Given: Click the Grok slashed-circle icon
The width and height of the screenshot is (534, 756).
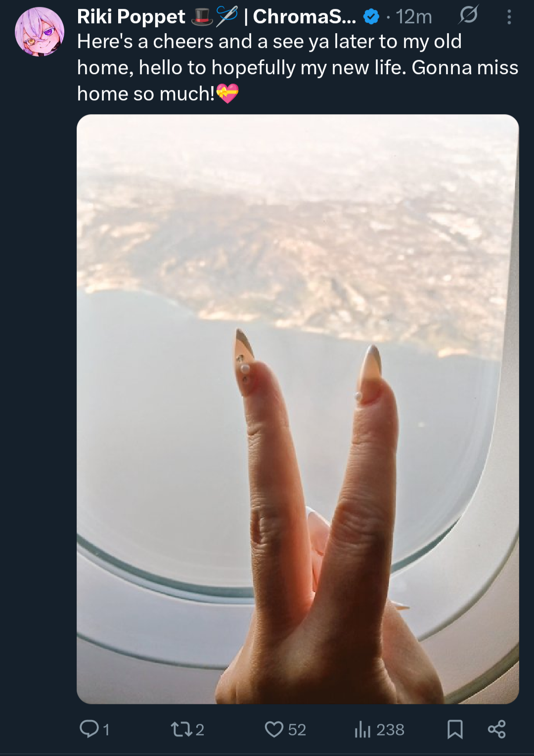Looking at the screenshot, I should point(468,15).
